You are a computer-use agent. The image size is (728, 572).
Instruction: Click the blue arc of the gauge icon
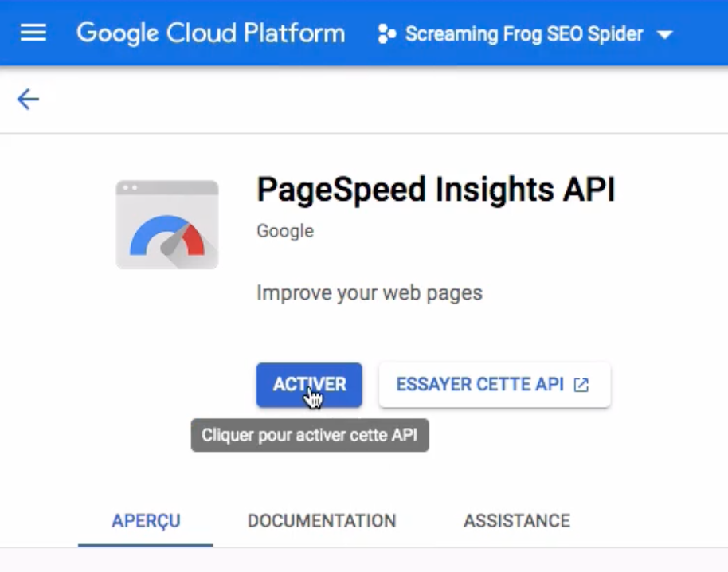click(x=155, y=233)
